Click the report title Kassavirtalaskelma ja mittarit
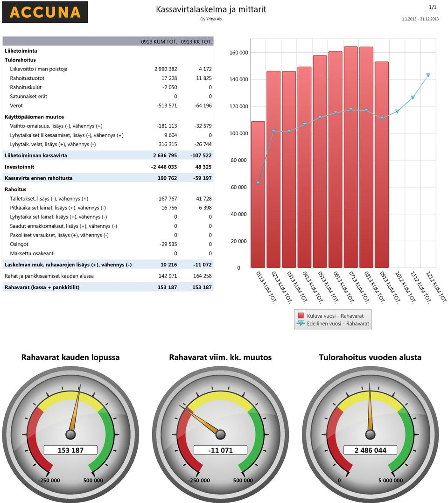The image size is (448, 503). coord(211,9)
